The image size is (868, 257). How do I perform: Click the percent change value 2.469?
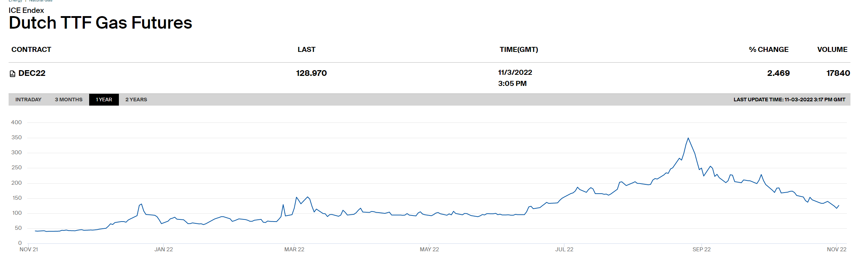tap(778, 73)
